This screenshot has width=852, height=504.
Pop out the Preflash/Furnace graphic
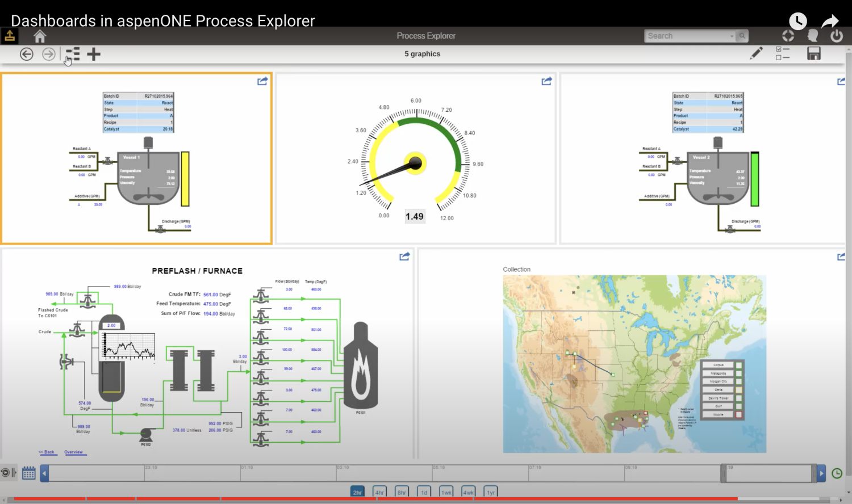[x=404, y=257]
